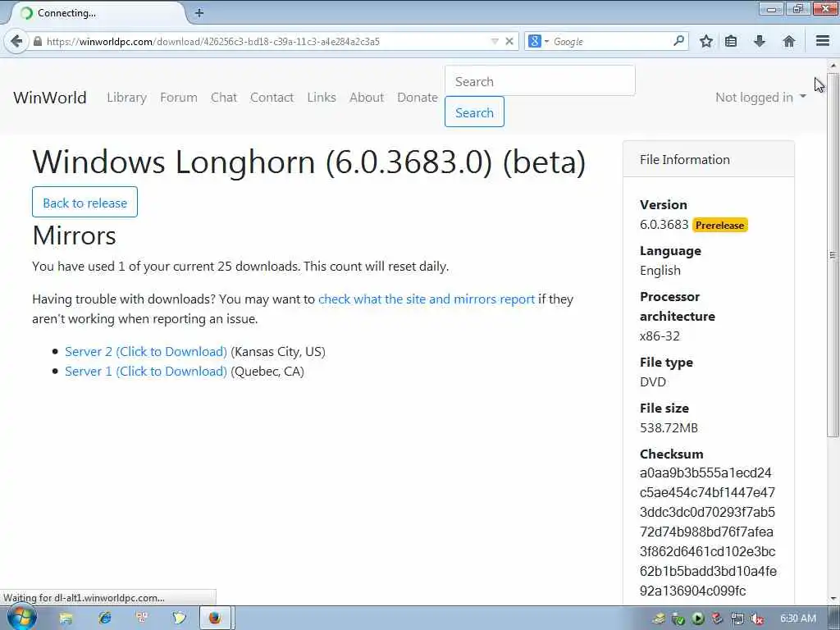
Task: Download from Server 1 Quebec mirror
Action: click(146, 372)
